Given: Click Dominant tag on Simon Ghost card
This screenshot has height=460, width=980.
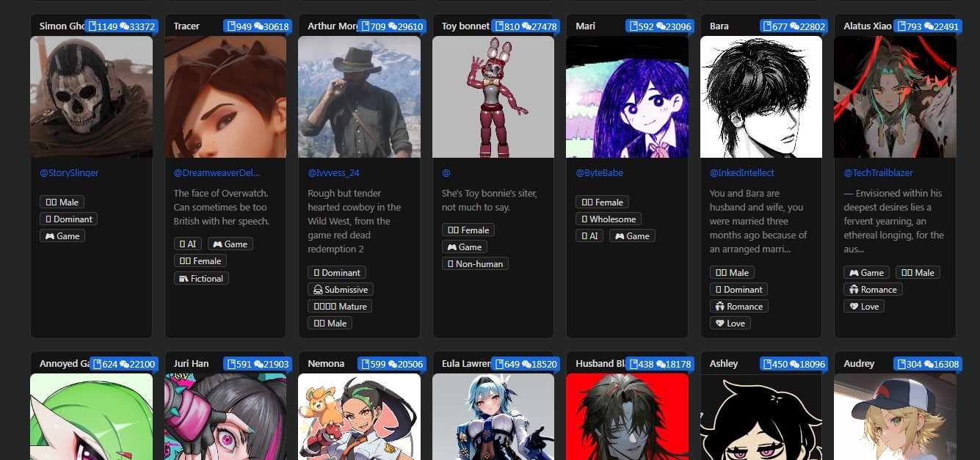Looking at the screenshot, I should click(x=68, y=219).
